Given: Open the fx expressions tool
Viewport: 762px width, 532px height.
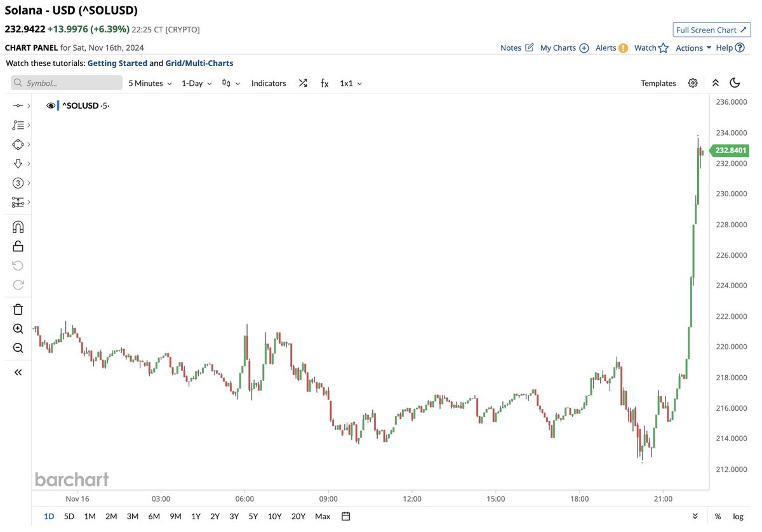Looking at the screenshot, I should (x=324, y=83).
